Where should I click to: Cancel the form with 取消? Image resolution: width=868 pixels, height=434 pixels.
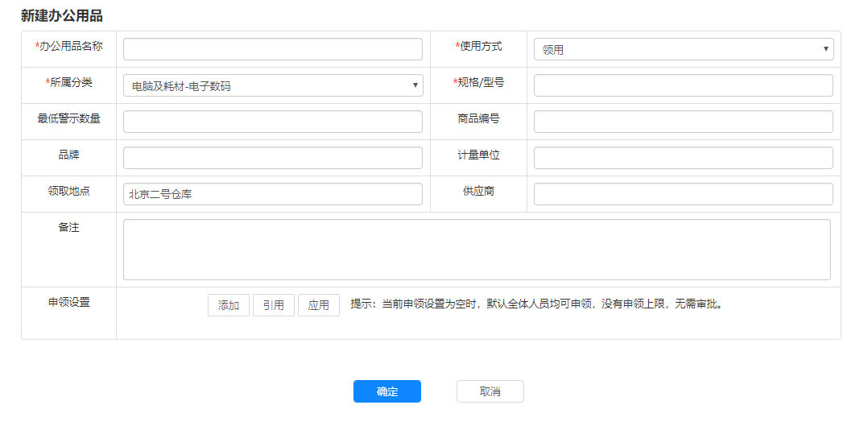coord(490,391)
